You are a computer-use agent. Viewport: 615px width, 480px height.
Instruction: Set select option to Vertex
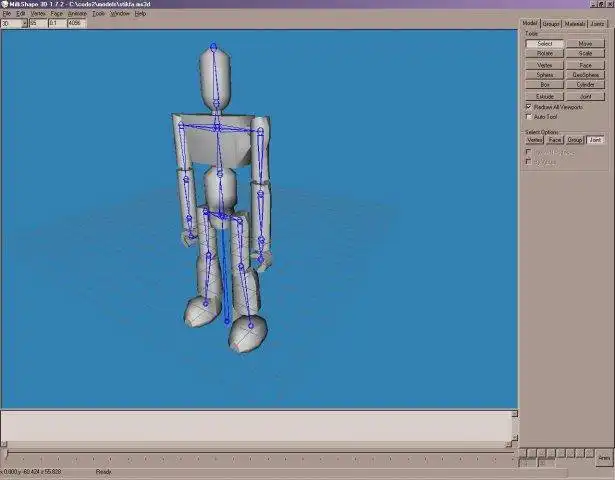tap(535, 140)
